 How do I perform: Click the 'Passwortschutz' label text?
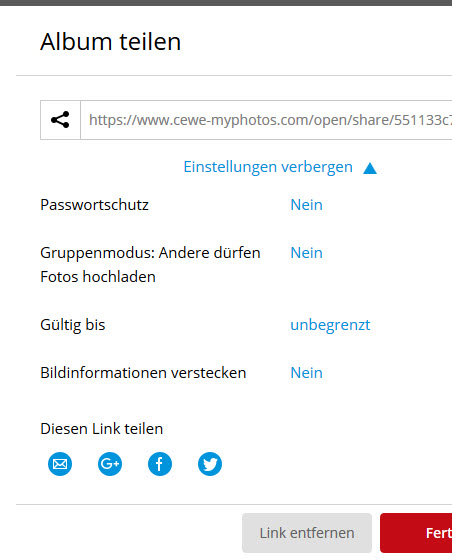click(x=94, y=205)
